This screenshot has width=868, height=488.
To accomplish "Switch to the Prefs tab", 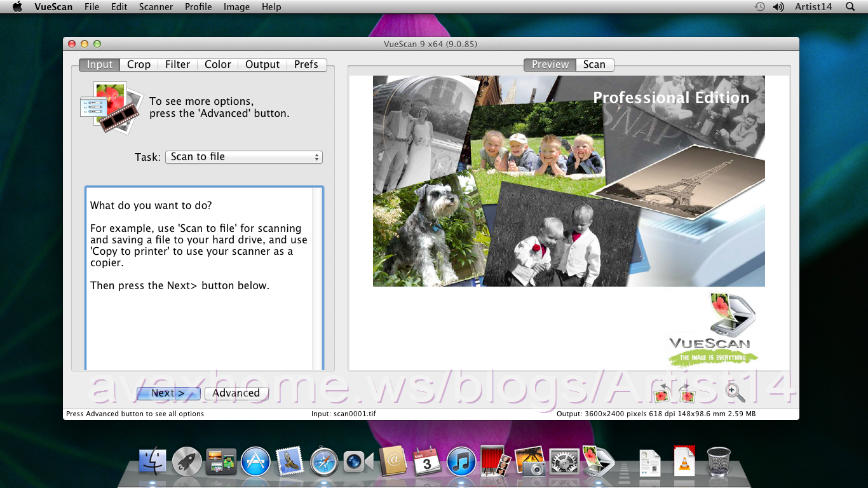I will click(x=306, y=65).
